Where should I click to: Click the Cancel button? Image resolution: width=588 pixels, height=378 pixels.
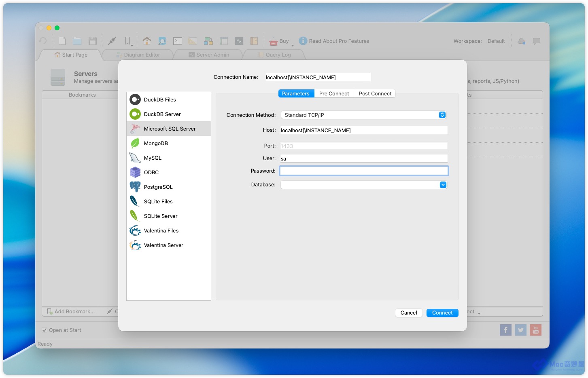coord(409,313)
